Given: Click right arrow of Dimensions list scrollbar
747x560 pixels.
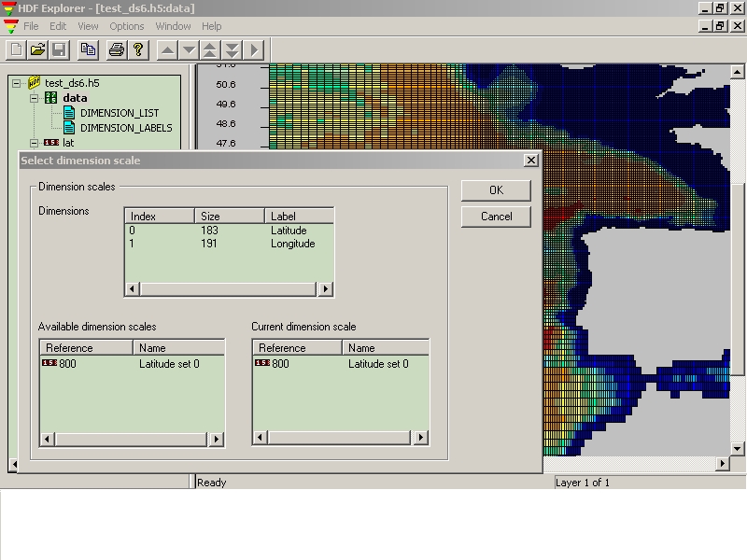Looking at the screenshot, I should click(325, 289).
